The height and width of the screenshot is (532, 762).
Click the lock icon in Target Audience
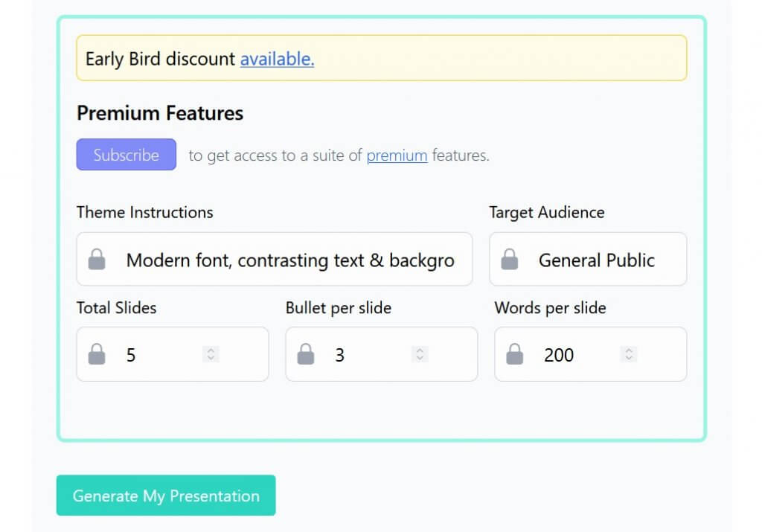509,260
